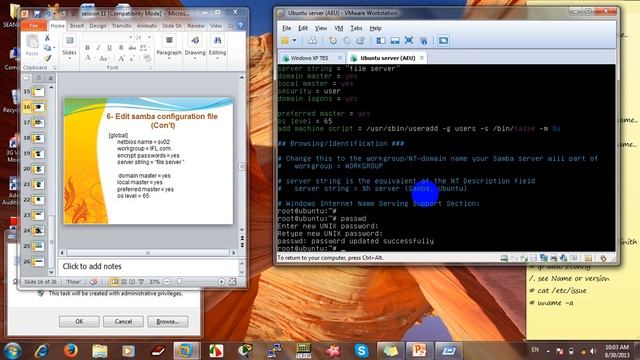Viewport: 640px width, 360px height.
Task: Open PowerPoint File tab
Action: pos(34,26)
